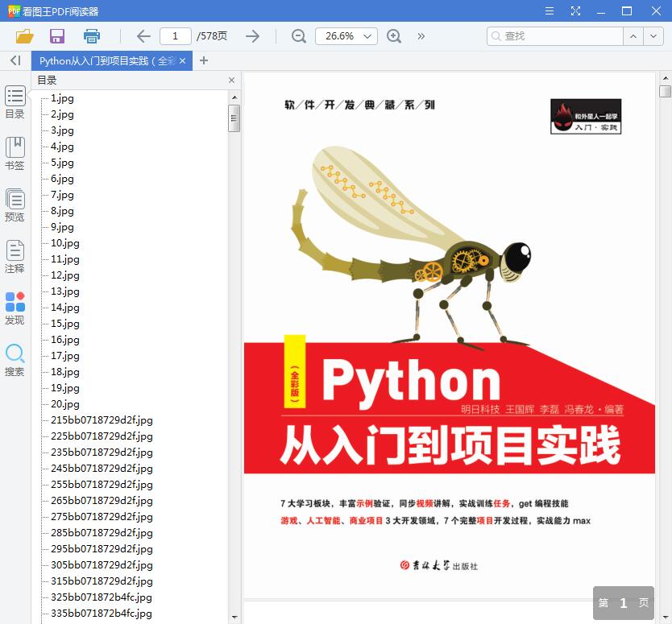Click the page number input field showing 1
Screen dimensions: 672x624
(178, 36)
